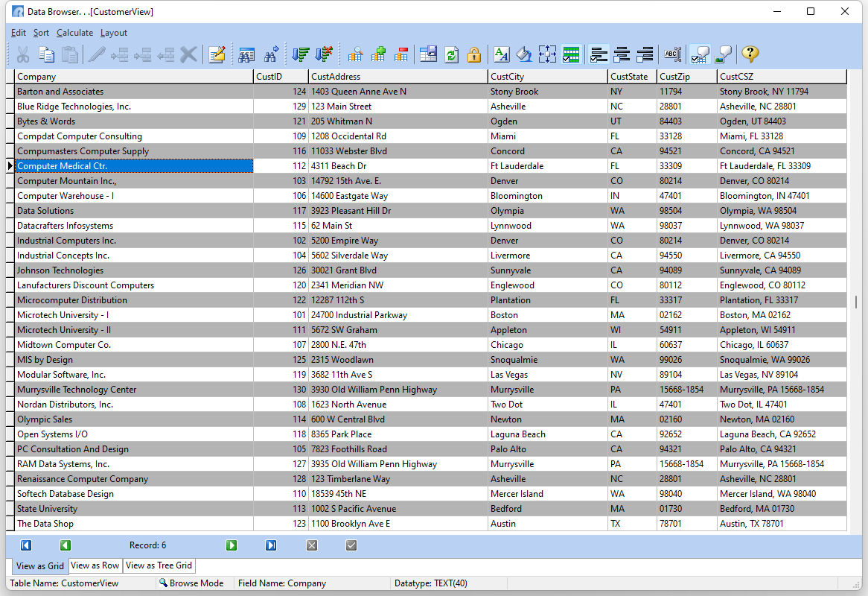Viewport: 868px width, 596px height.
Task: Click the search column magnifier icon
Action: coord(355,54)
